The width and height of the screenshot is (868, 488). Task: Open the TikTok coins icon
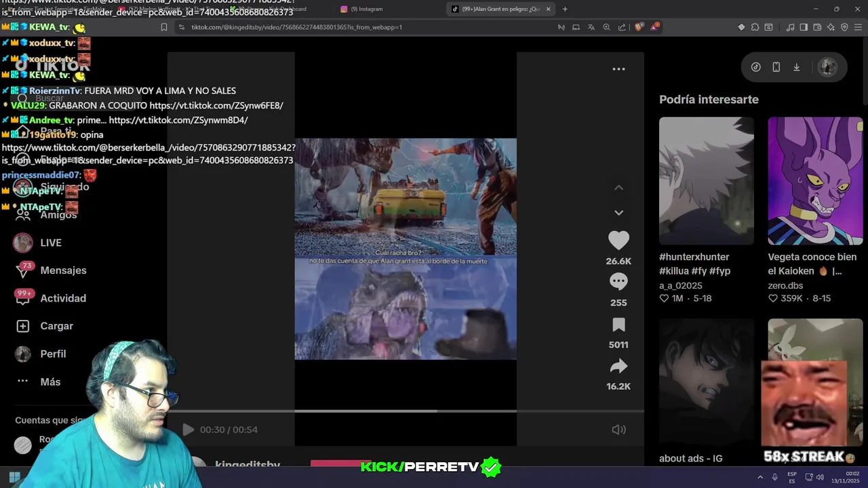pos(756,67)
